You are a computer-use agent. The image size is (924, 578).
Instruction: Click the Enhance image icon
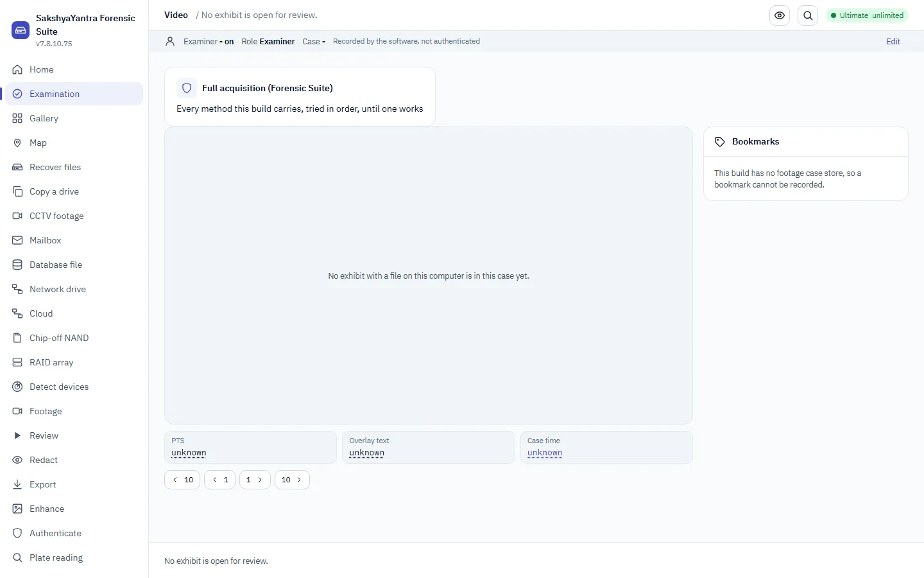(x=17, y=509)
